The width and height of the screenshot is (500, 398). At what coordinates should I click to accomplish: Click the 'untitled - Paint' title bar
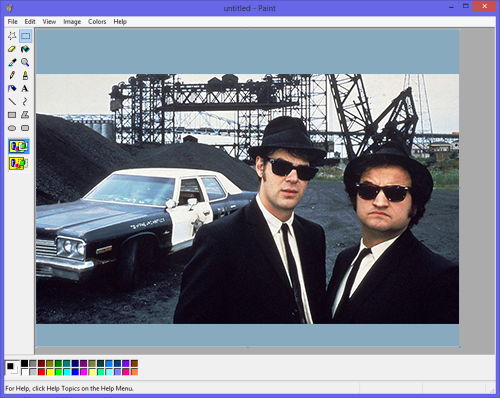(x=249, y=8)
